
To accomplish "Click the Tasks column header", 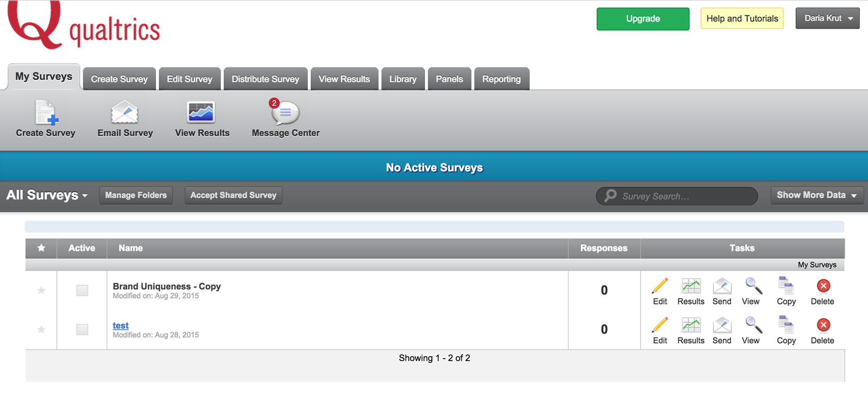I will point(742,248).
